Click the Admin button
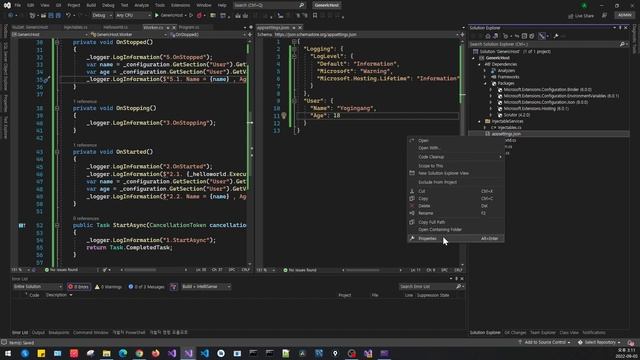640x360 pixels. pyautogui.click(x=624, y=16)
